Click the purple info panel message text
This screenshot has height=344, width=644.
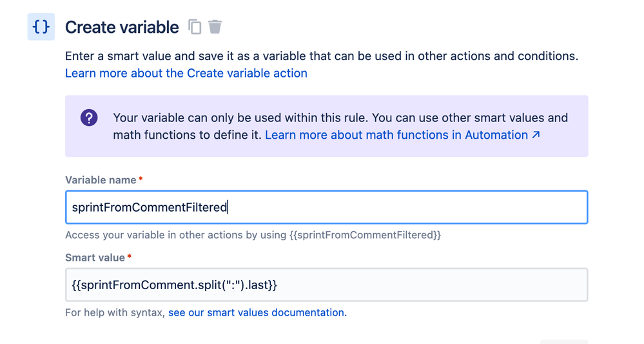pyautogui.click(x=340, y=126)
